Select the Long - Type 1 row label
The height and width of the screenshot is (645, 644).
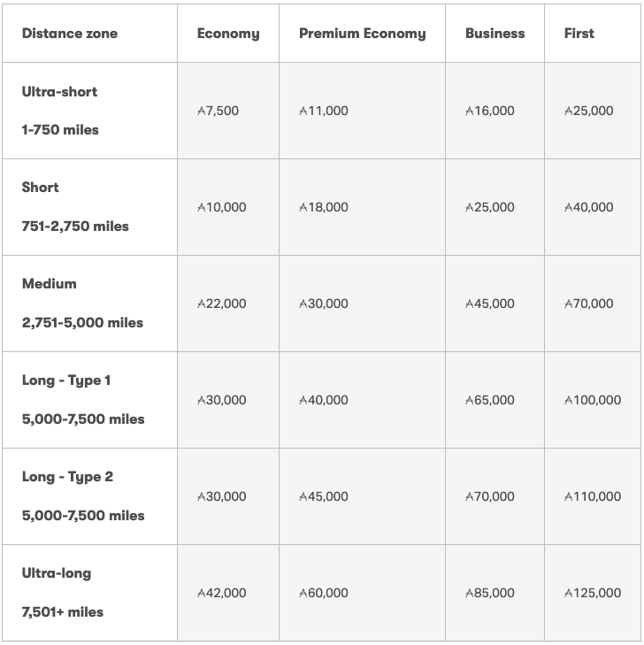[66, 380]
